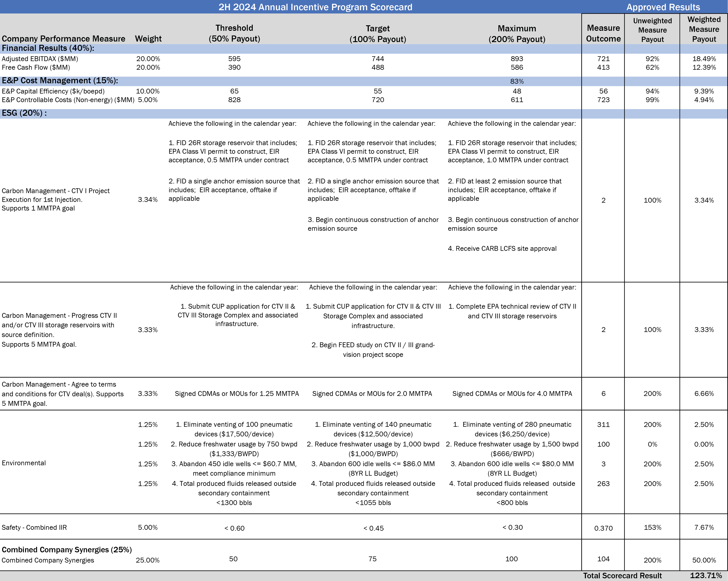Click the 83% value in E&P header row
This screenshot has height=581, width=728.
[x=517, y=81]
